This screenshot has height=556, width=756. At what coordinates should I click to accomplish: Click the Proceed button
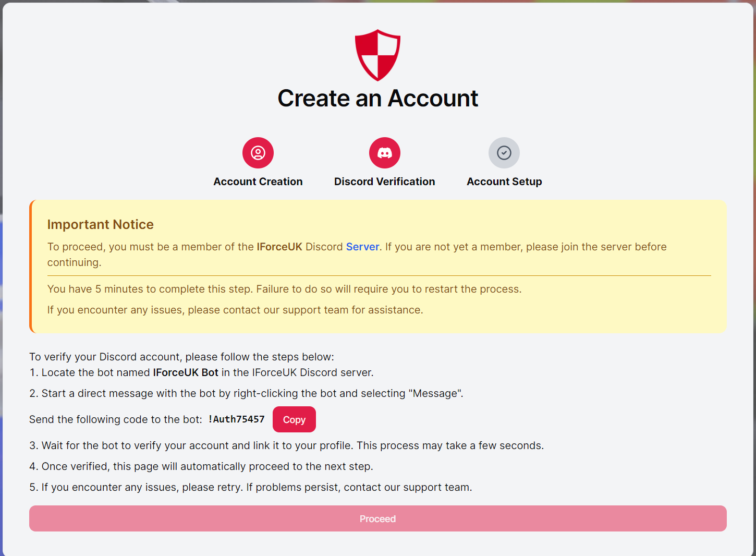(377, 518)
